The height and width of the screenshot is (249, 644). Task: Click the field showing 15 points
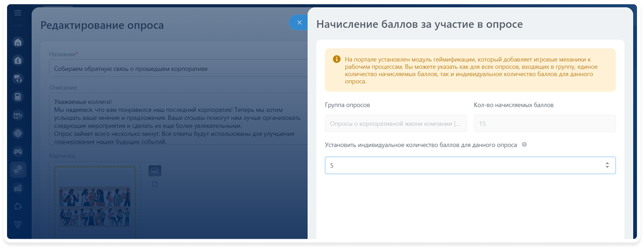point(544,124)
